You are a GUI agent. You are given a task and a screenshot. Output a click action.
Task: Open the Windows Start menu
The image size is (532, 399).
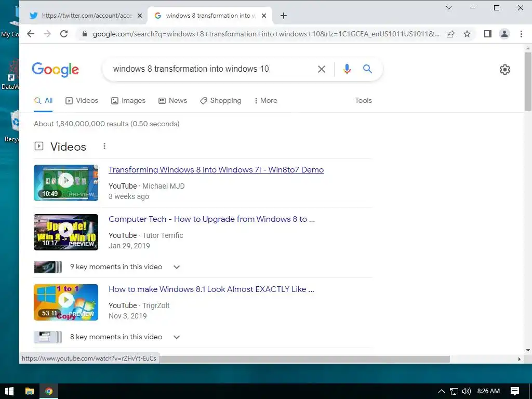pos(9,391)
